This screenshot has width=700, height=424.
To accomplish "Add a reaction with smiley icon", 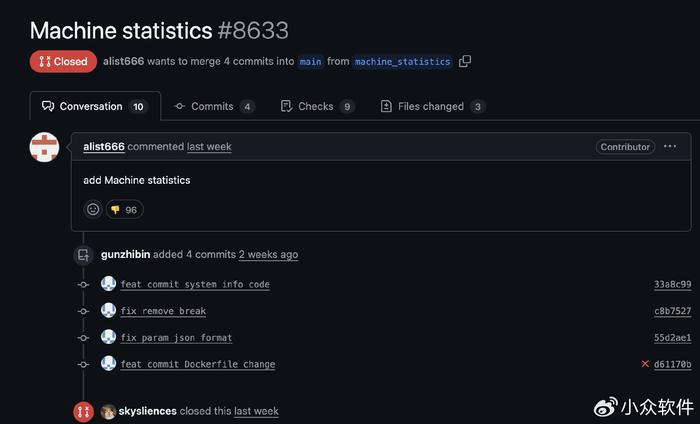I will [x=93, y=209].
